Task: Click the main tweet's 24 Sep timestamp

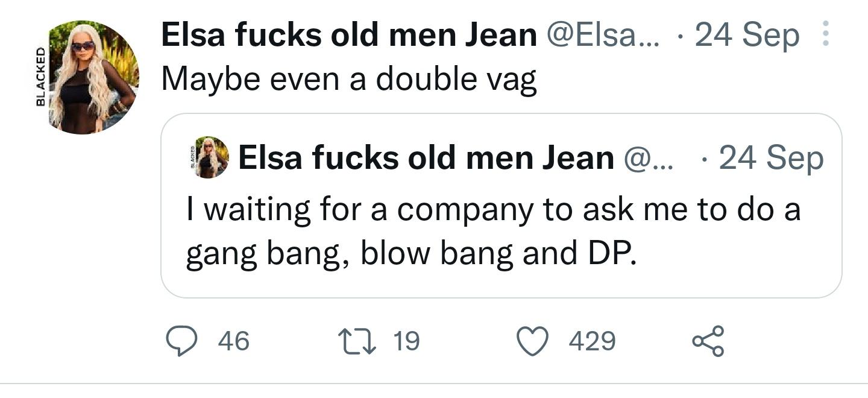Action: (x=747, y=36)
